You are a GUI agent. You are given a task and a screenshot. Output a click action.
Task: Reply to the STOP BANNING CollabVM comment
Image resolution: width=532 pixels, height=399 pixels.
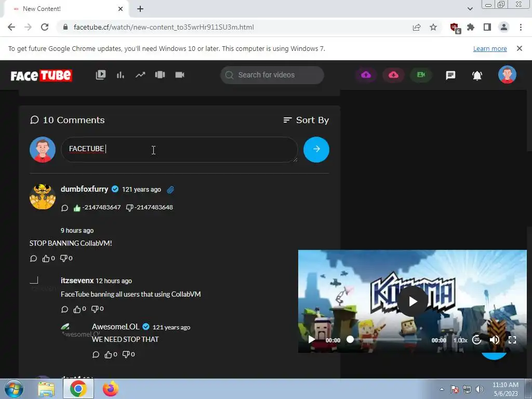(x=33, y=259)
